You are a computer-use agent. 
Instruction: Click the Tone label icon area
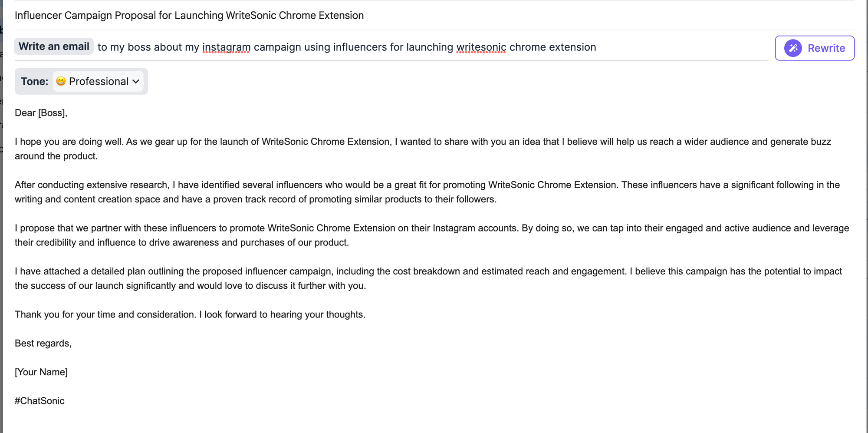coord(34,81)
